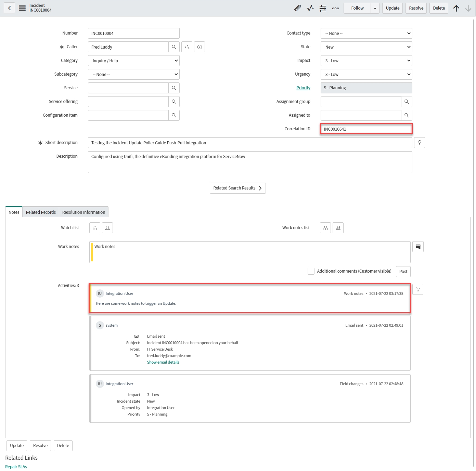The width and height of the screenshot is (476, 471).
Task: Unlock the Work notes list padlock
Action: (x=325, y=228)
